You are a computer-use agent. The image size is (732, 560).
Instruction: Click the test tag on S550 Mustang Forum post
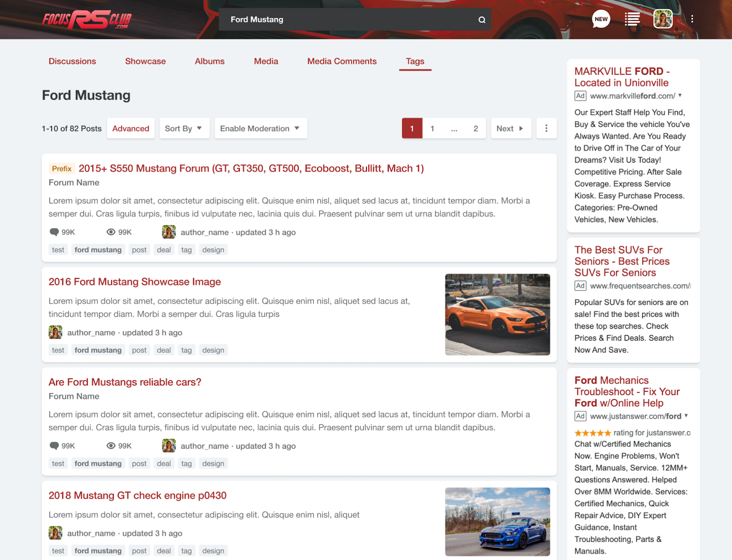point(58,250)
